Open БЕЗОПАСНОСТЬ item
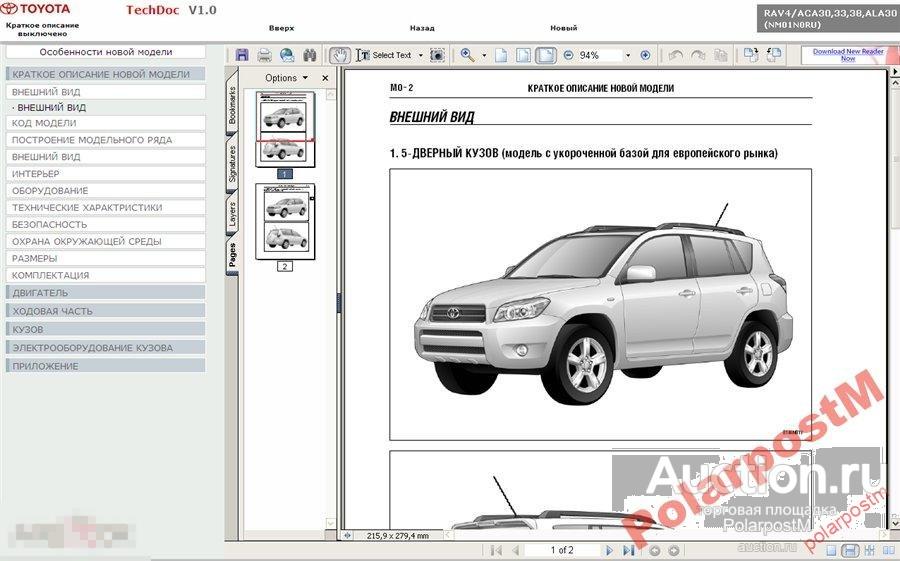 (106, 225)
